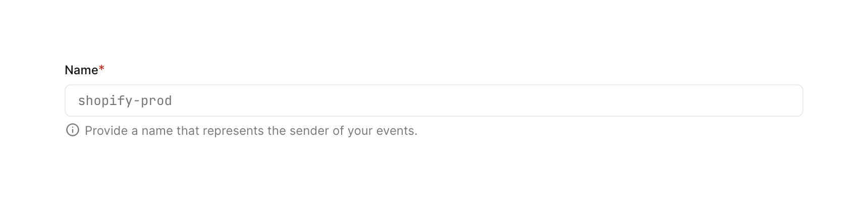Viewport: 868px width, 202px height.
Task: Click the hint icon for the Name field
Action: (73, 131)
